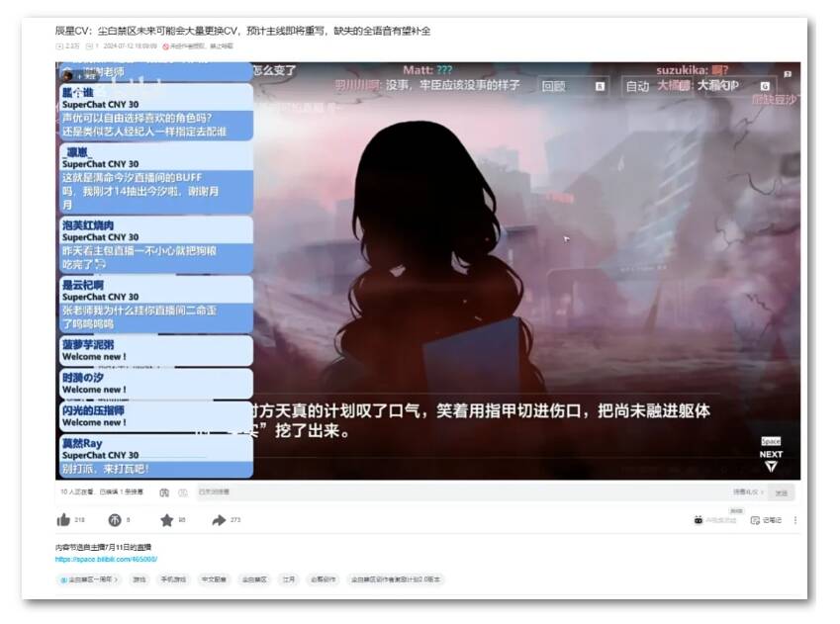Click the 闪光的压指师 welcome card
Screen dimensions: 840x624
tap(156, 416)
